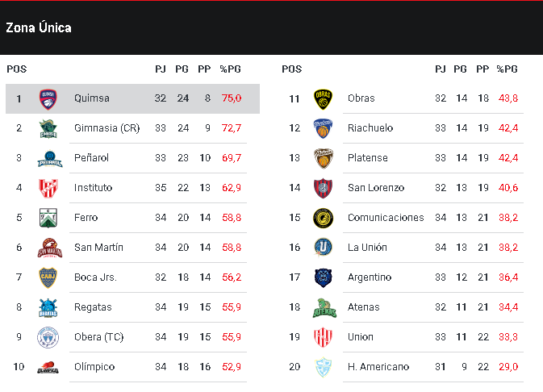This screenshot has height=392, width=543.
Task: Open the Riachuelo team link
Action: [x=370, y=128]
